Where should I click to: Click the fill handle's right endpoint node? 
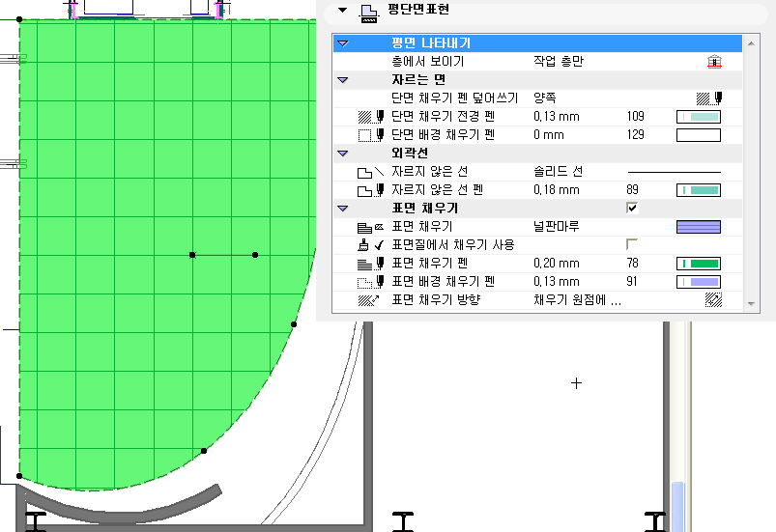(x=255, y=255)
